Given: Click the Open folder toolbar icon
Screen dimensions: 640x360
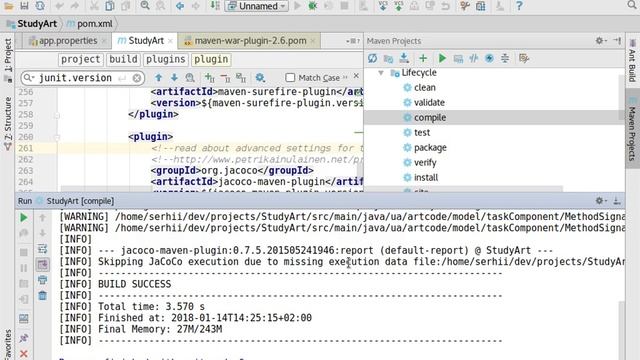Looking at the screenshot, I should pyautogui.click(x=9, y=6).
